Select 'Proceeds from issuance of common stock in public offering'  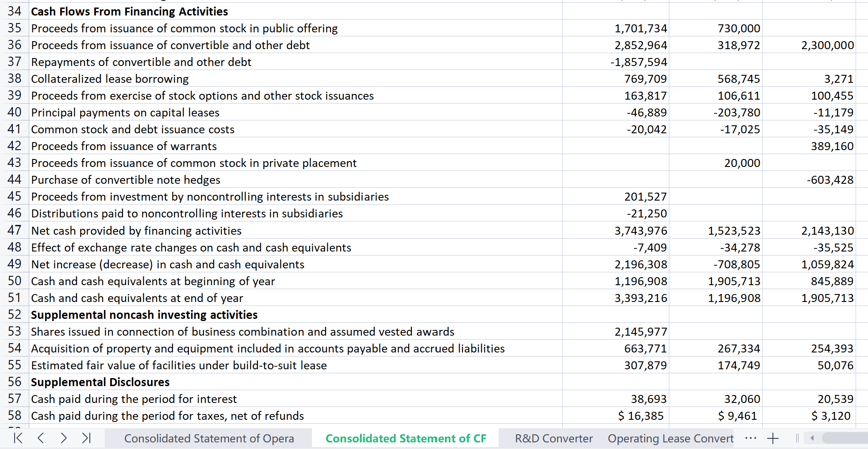point(296,28)
